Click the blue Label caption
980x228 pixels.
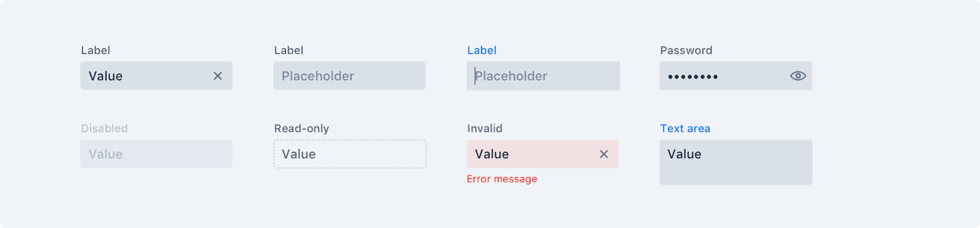(x=482, y=50)
